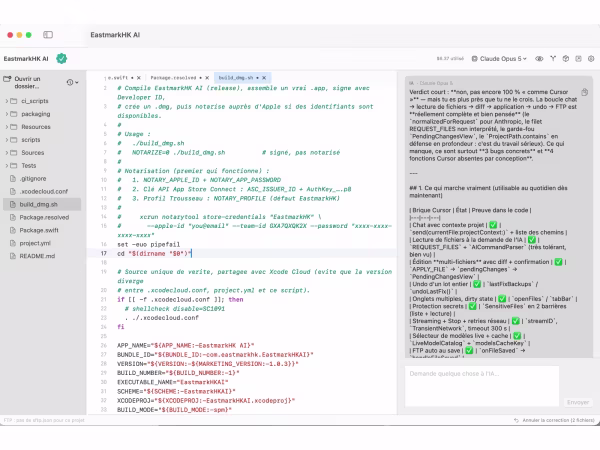Click the undo arrow icon in status bar

tap(516, 420)
